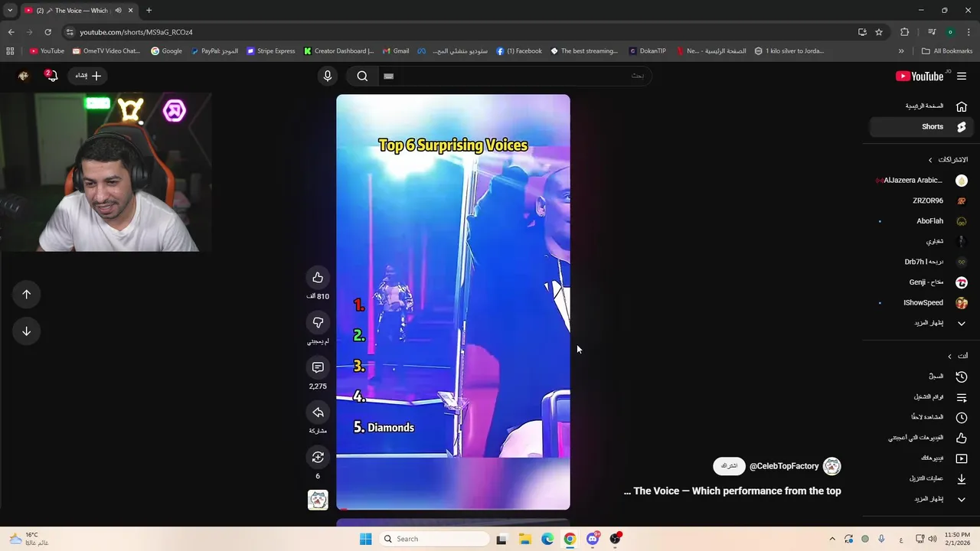980x551 pixels.
Task: Open the @CelebTopFactory channel name link
Action: (784, 466)
